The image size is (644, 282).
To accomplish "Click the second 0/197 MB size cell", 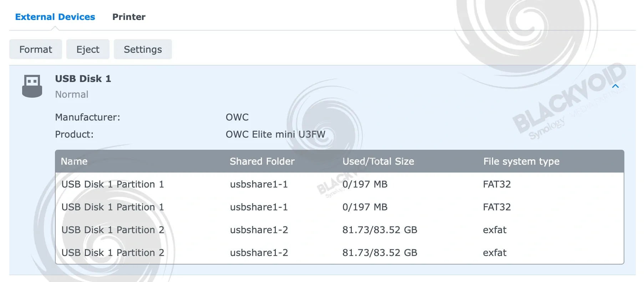I will coord(365,207).
